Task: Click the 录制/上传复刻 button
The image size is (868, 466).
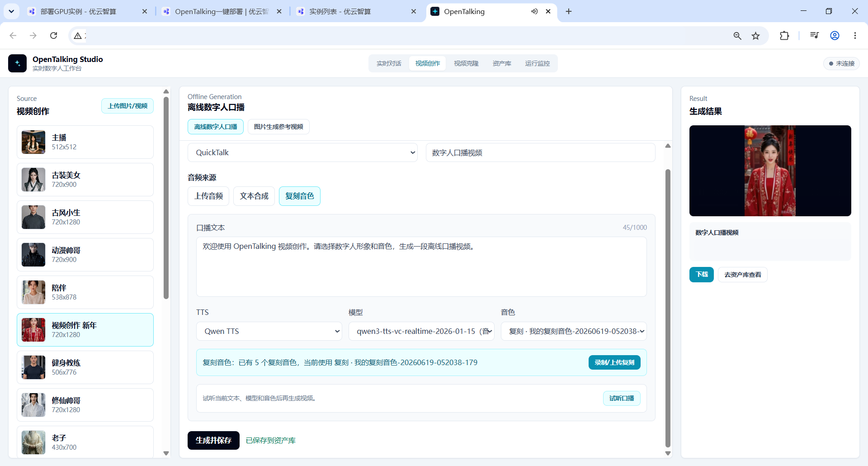Action: click(x=614, y=362)
